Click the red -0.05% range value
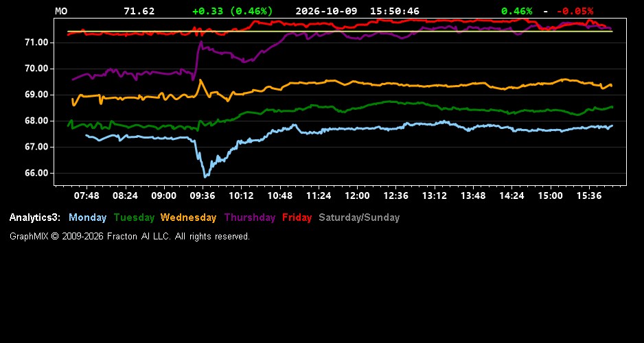Viewport: 644px width, 343px height. coord(575,11)
